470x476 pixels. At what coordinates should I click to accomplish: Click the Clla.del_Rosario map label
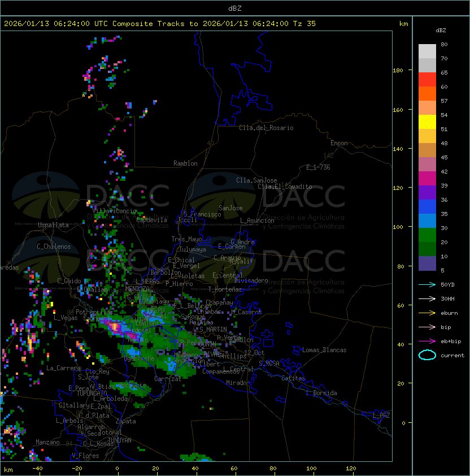(x=266, y=128)
